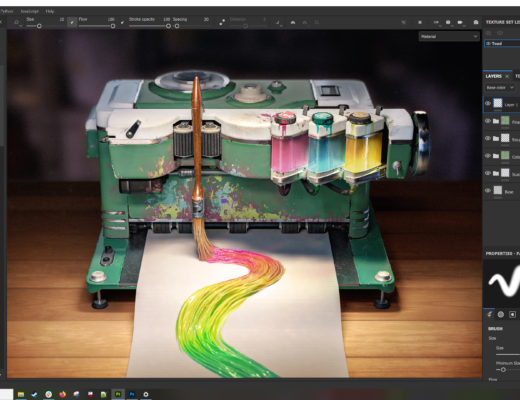The height and width of the screenshot is (400, 520).
Task: Open the JavaScript menu
Action: click(29, 11)
